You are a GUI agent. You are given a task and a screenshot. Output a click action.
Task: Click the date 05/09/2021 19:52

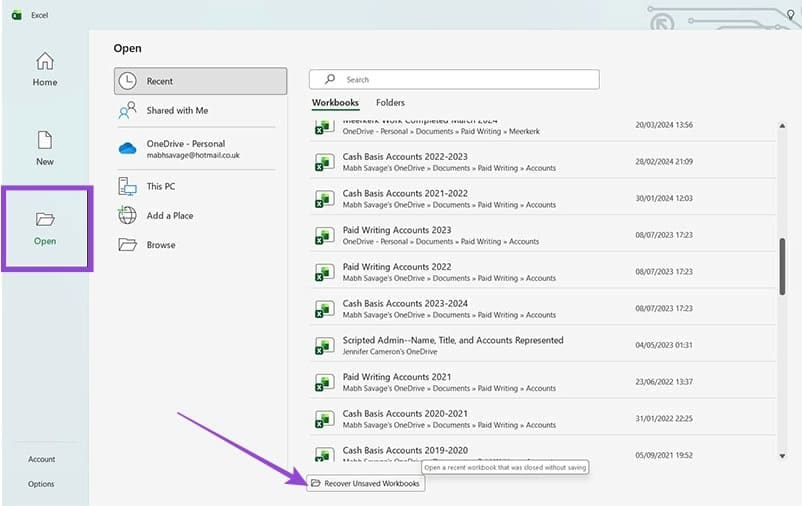coord(664,455)
